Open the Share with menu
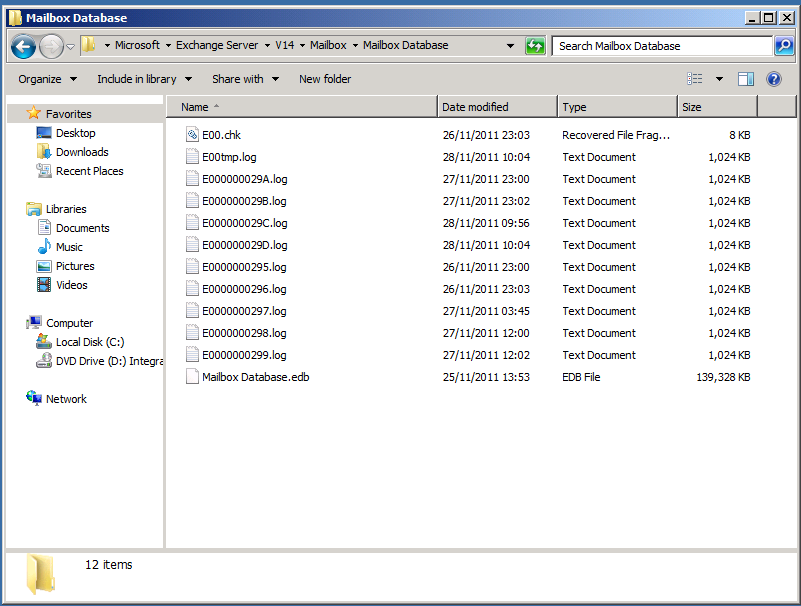Viewport: 801px width, 606px height. 245,79
